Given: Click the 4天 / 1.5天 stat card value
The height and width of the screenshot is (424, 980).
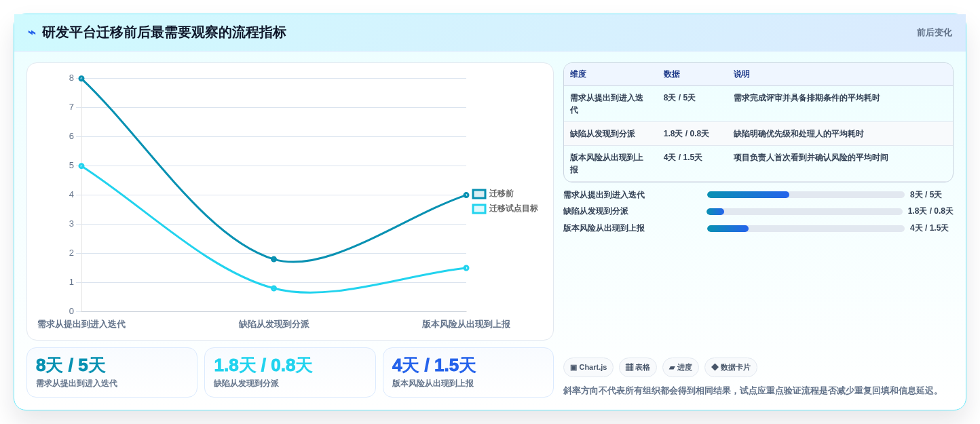Looking at the screenshot, I should (x=434, y=366).
